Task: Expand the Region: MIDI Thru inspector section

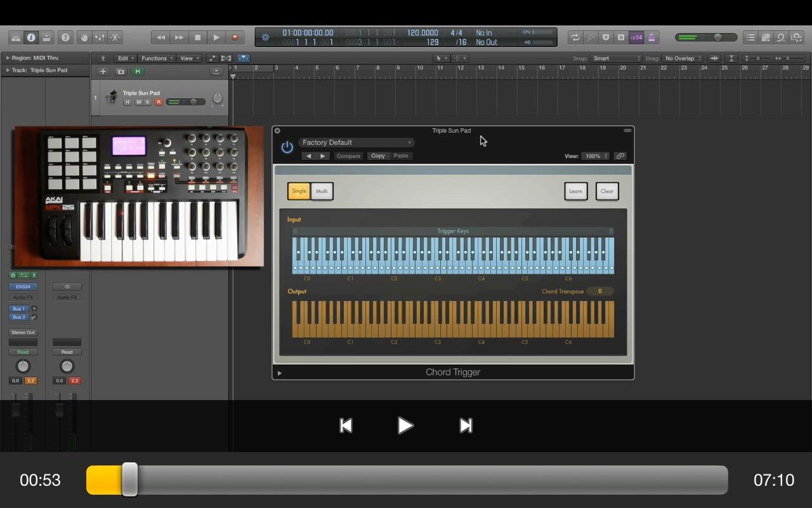Action: (8, 58)
